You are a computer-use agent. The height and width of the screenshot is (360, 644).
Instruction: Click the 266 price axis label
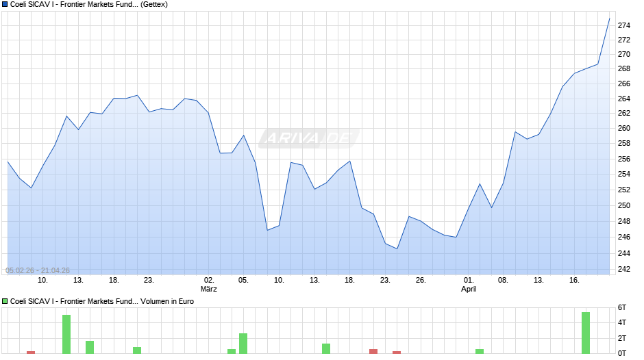[x=624, y=83]
